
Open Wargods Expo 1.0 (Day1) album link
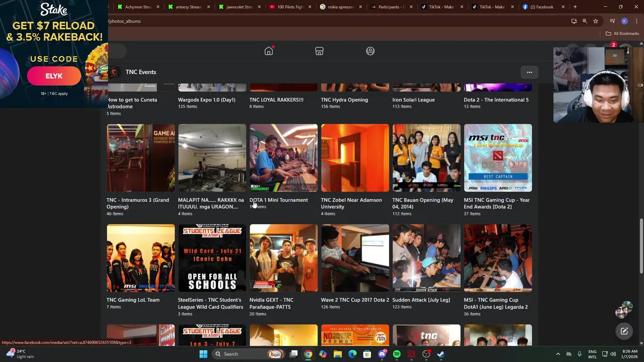207,100
